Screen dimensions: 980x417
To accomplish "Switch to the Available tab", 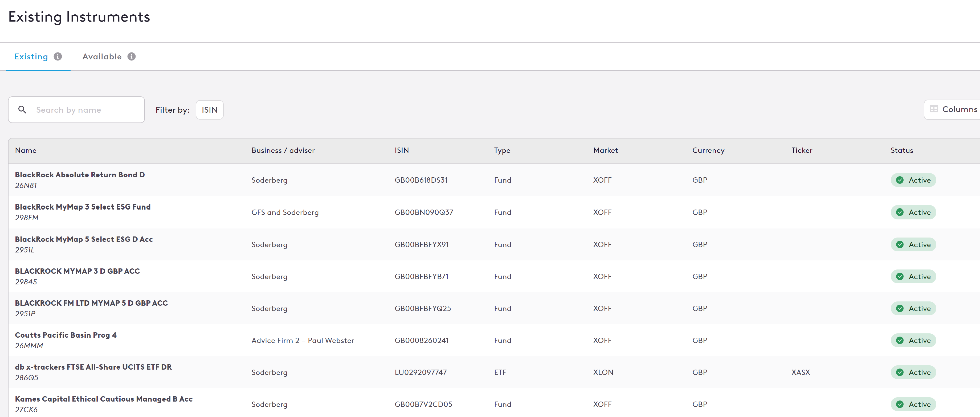I will [x=102, y=57].
